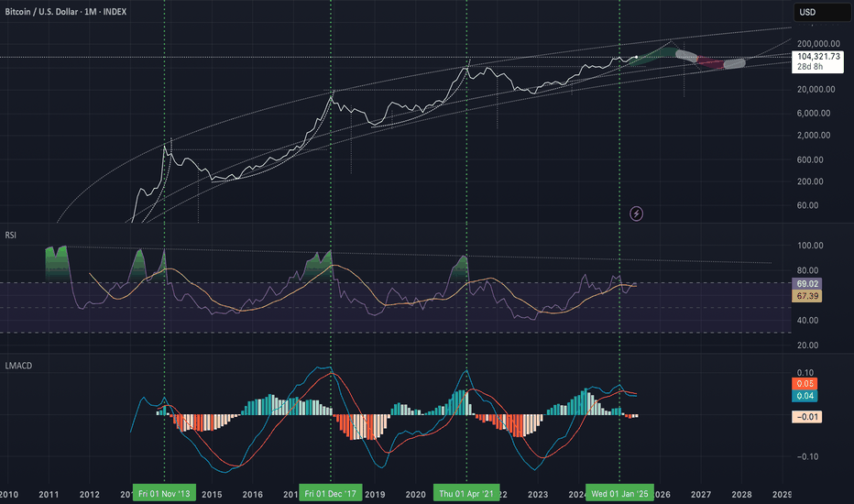Select the RSI indicator label
Screen dimensions: 854x504
11,235
